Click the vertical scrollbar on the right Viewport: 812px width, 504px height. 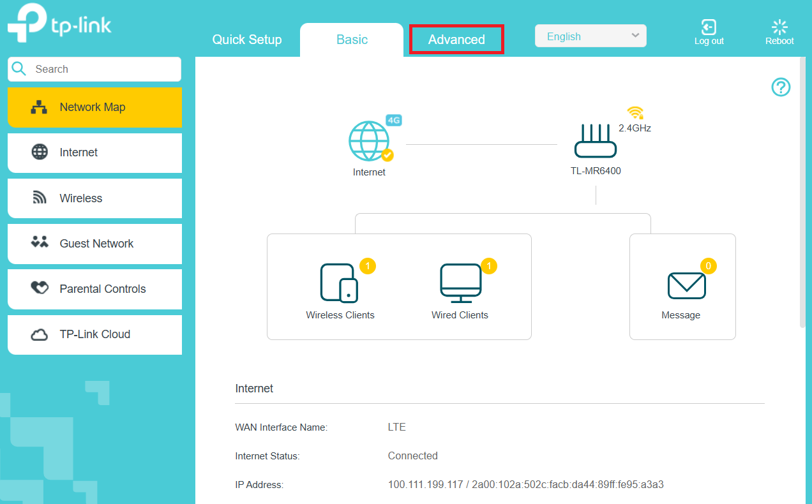point(802,191)
